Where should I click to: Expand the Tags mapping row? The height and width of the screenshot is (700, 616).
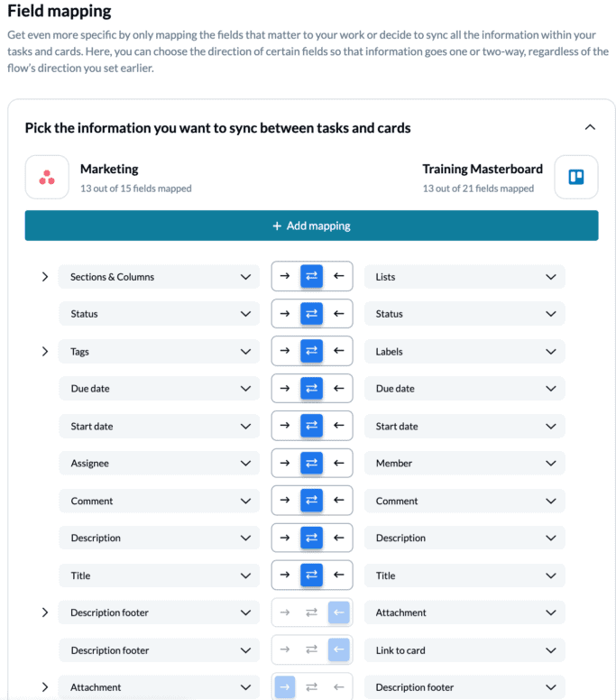click(45, 352)
